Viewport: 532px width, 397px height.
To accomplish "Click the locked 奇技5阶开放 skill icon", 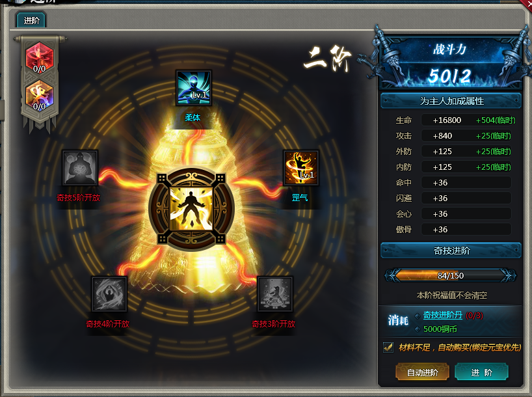I will [80, 168].
